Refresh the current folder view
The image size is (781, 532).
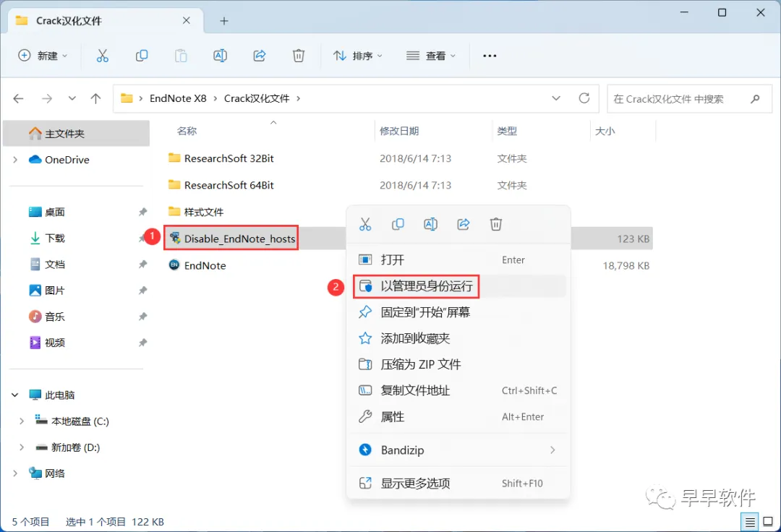[584, 98]
